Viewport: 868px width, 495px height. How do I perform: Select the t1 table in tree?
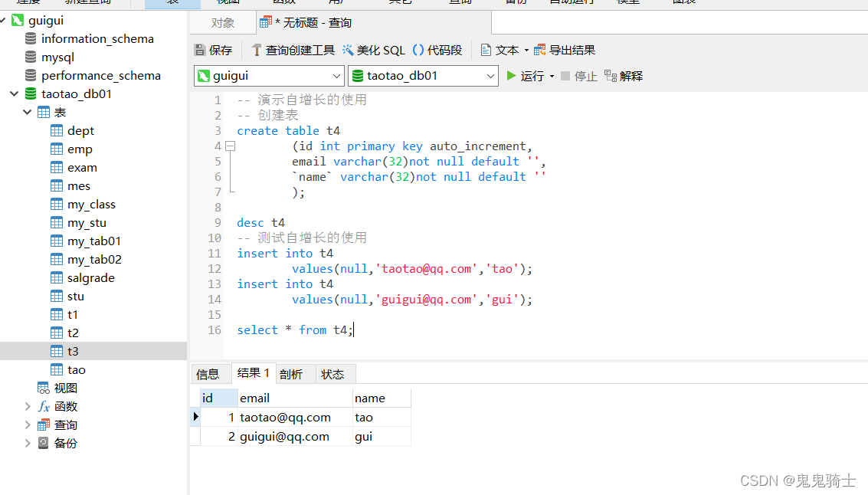pyautogui.click(x=73, y=314)
